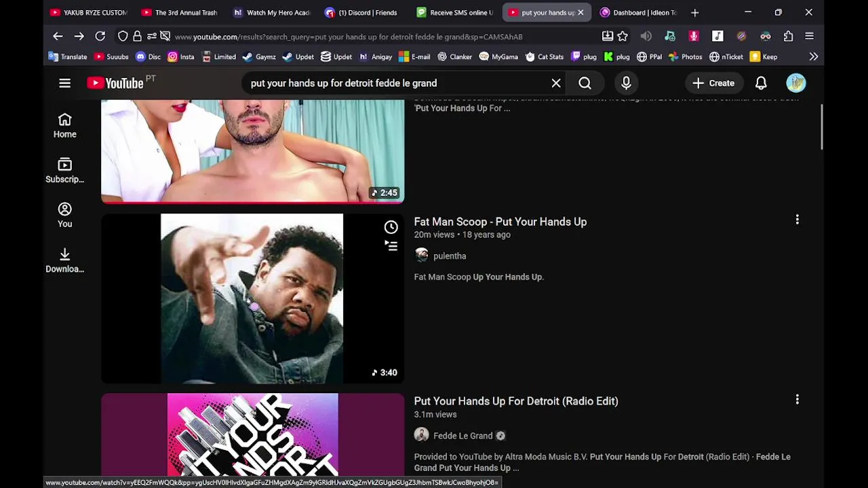Open the Disc bookmark

point(148,57)
